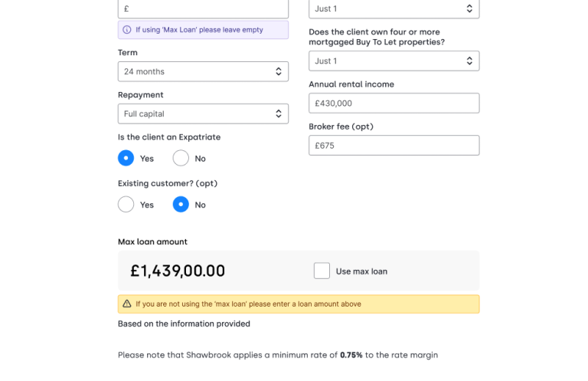Click the Broker fee input field
Image resolution: width=588 pixels, height=381 pixels.
394,145
